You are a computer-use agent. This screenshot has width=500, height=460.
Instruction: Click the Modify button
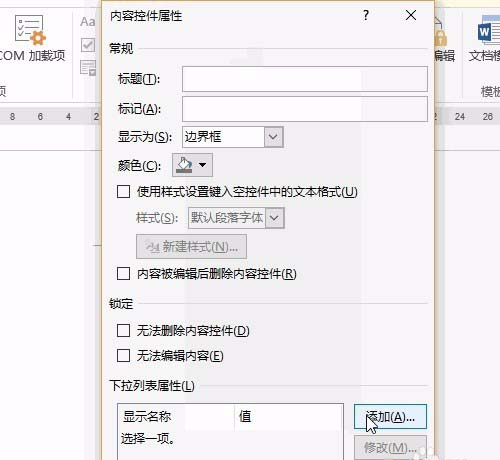[390, 447]
